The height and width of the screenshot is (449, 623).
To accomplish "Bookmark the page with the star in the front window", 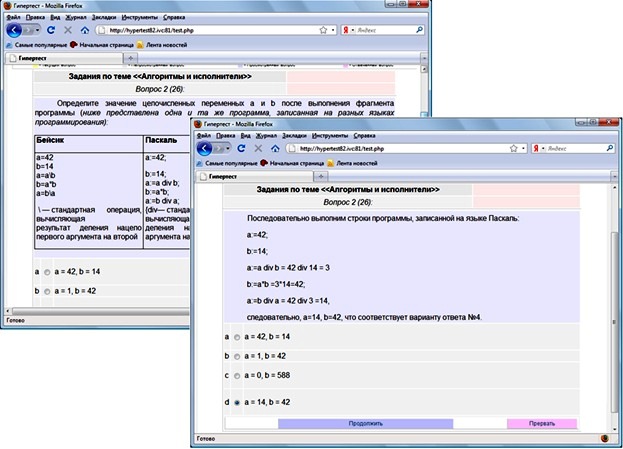I will (514, 148).
